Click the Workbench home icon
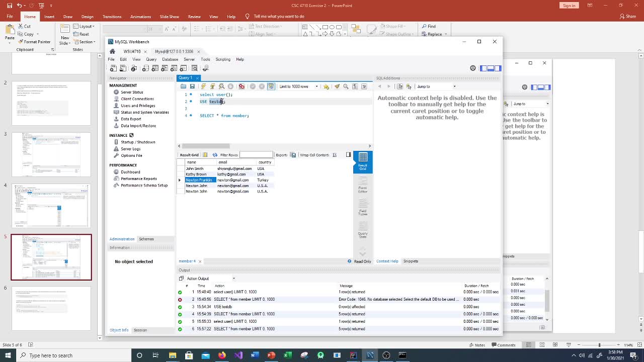644x362 pixels. pyautogui.click(x=112, y=51)
